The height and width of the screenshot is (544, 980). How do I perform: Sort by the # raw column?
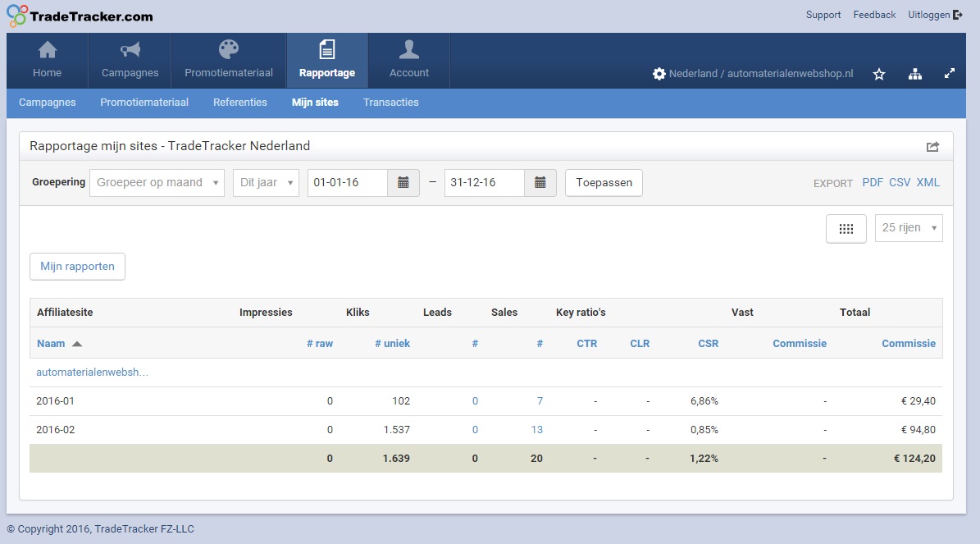pyautogui.click(x=319, y=344)
